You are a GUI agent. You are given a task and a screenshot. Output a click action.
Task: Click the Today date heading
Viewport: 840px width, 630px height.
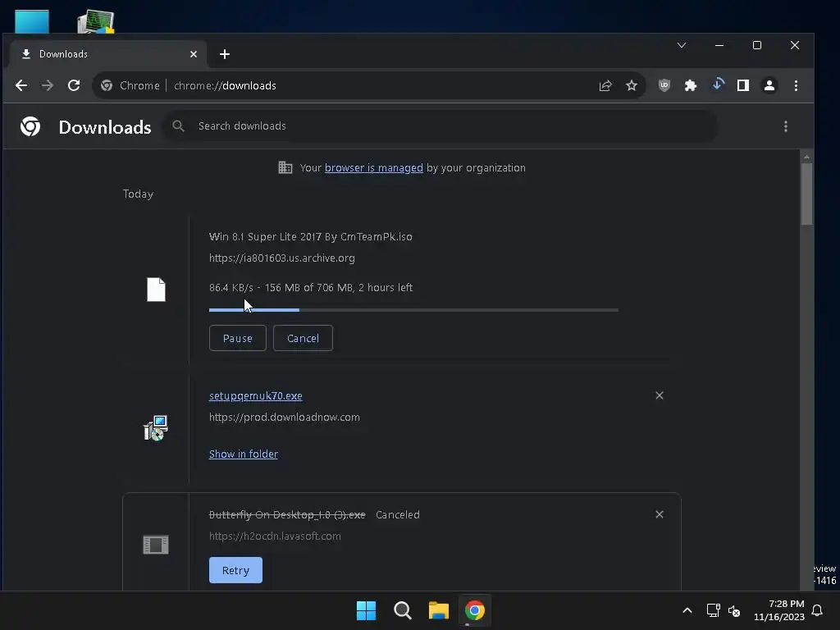138,194
